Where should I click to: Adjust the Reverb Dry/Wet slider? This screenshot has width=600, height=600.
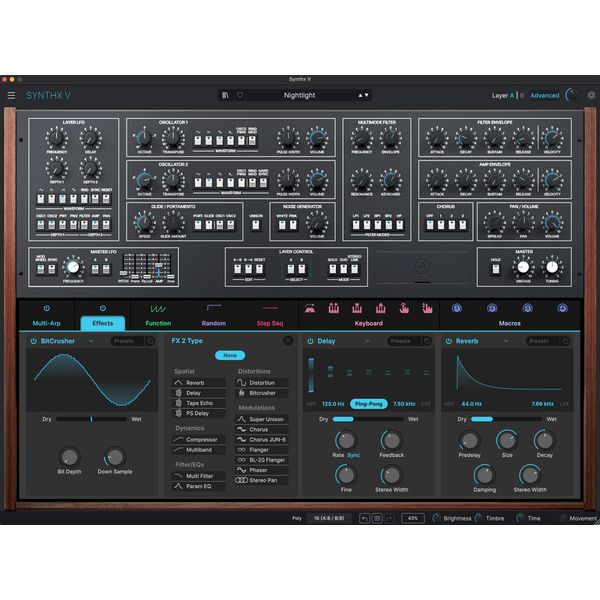(506, 419)
